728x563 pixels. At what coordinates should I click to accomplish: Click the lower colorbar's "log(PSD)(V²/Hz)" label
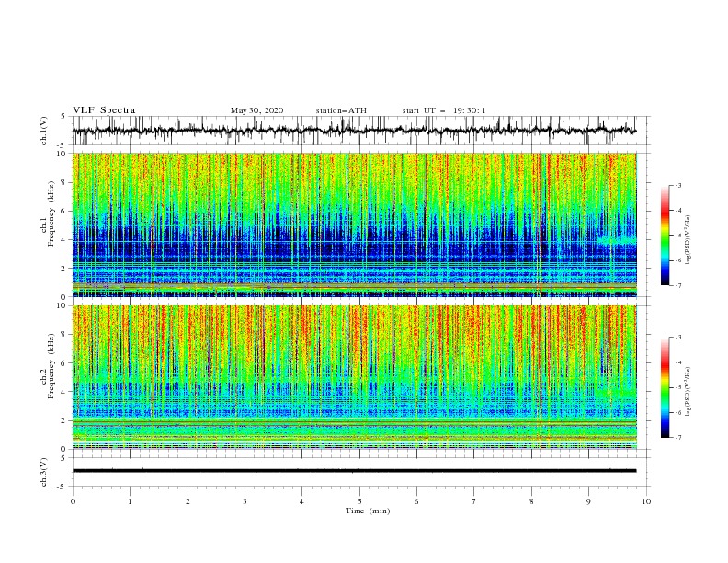688,392
